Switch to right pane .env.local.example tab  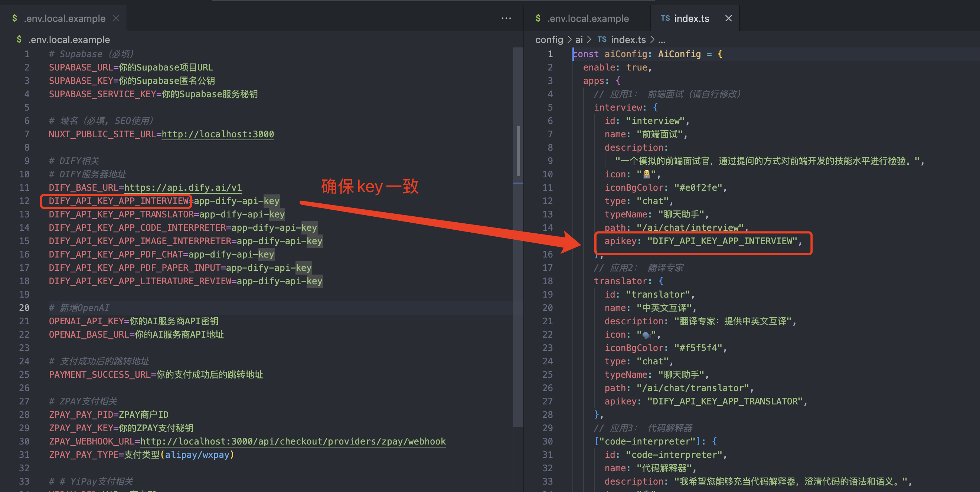[x=587, y=18]
